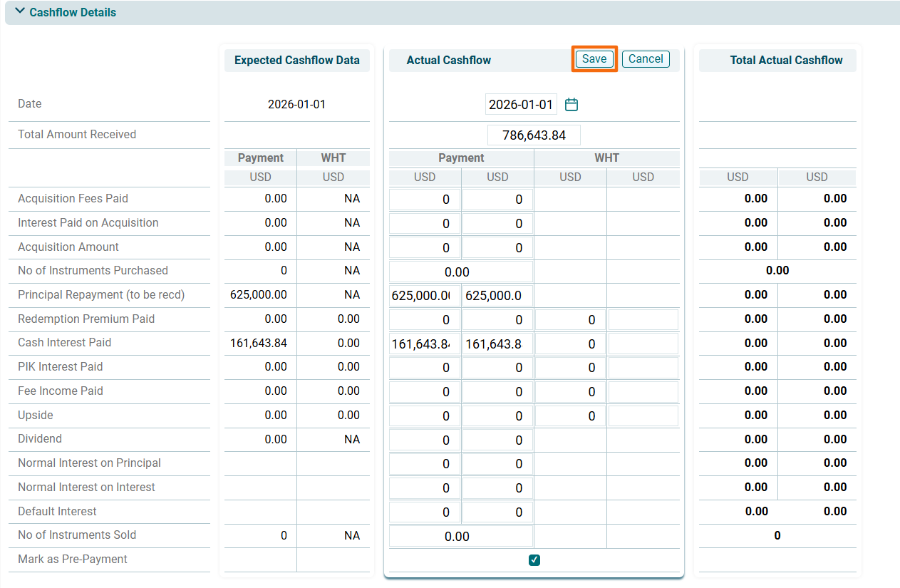
Task: Untick the Mark as Pre-Payment checkbox
Action: coord(534,560)
